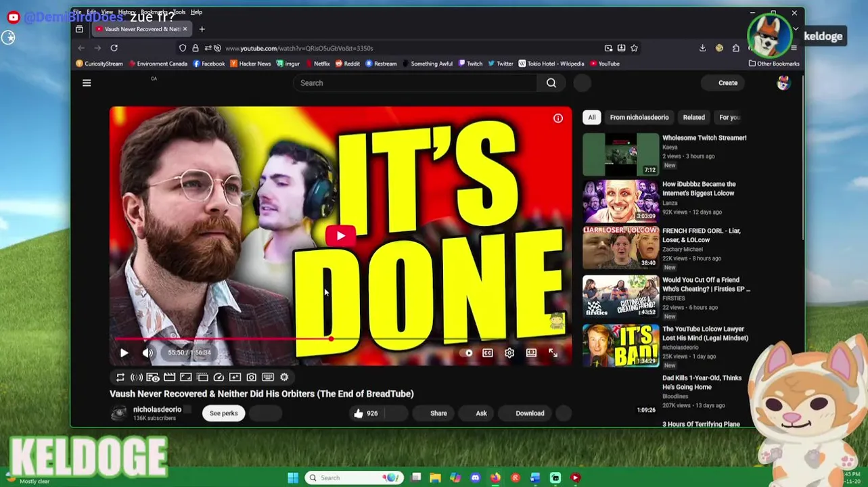The height and width of the screenshot is (487, 868).
Task: Toggle the autoplay switch in player
Action: tap(466, 353)
